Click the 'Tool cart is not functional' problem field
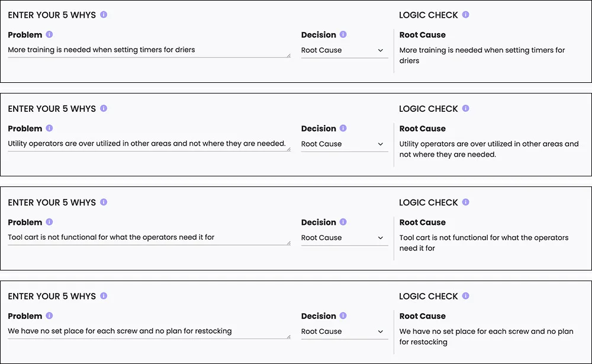The height and width of the screenshot is (364, 592). pyautogui.click(x=149, y=237)
